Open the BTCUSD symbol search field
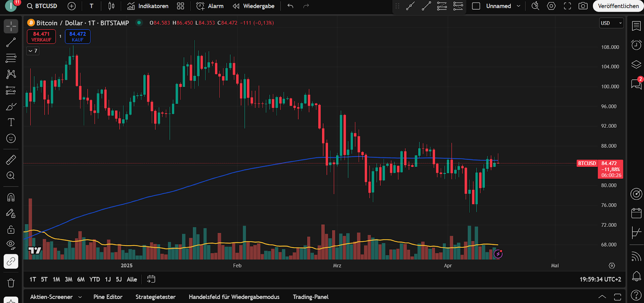 42,6
